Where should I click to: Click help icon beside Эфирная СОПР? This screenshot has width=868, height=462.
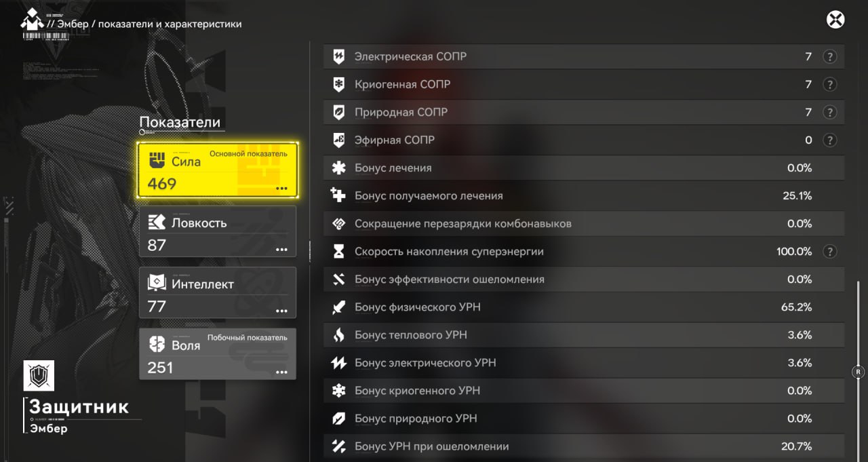tap(829, 140)
